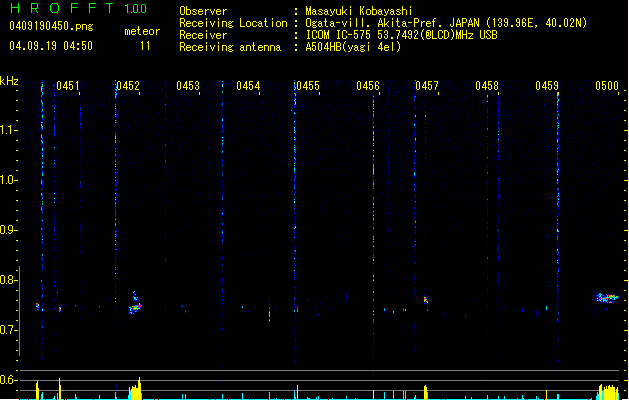Click the 0456 time marker
Screen dimensions: 629x400
pyautogui.click(x=368, y=86)
